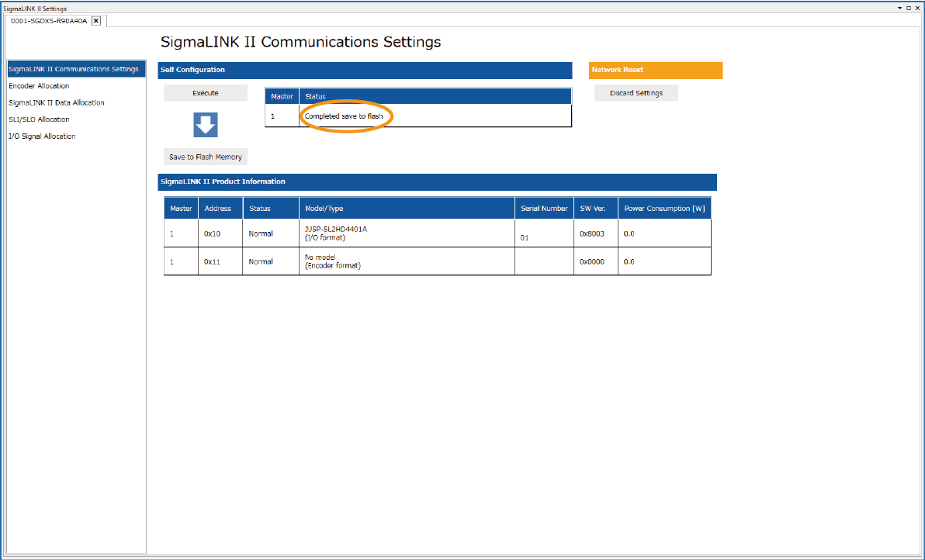This screenshot has width=925, height=560.
Task: Open Encoder Allocation page
Action: tap(39, 86)
